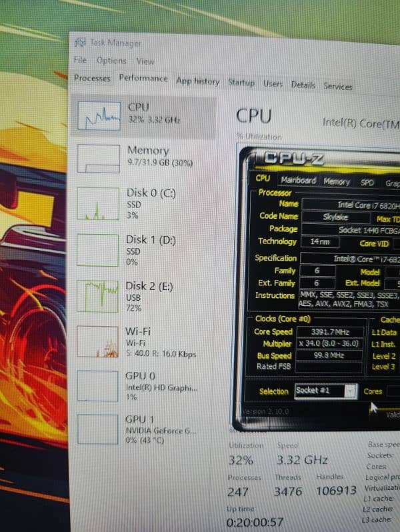The image size is (400, 532).
Task: Switch to CPU-Z Mainboard tab
Action: [298, 180]
